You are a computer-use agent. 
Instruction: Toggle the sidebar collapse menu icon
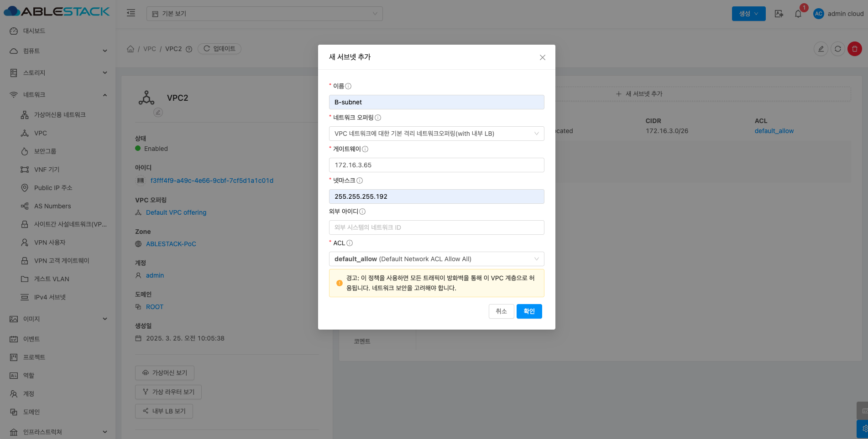click(131, 13)
